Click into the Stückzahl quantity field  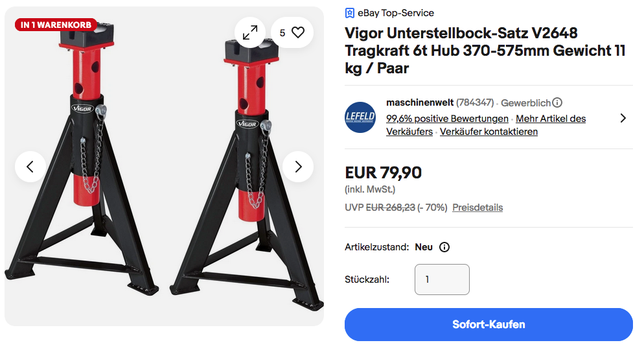(x=442, y=280)
